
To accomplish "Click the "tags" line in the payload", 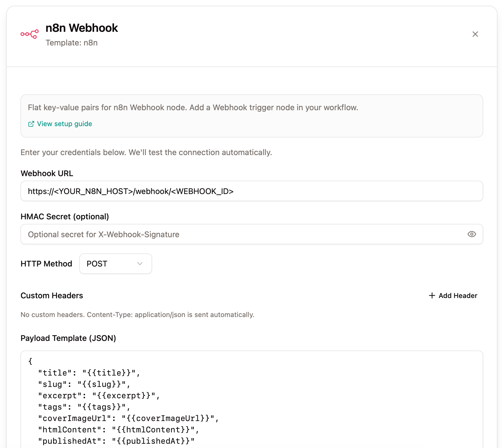I will coord(84,407).
